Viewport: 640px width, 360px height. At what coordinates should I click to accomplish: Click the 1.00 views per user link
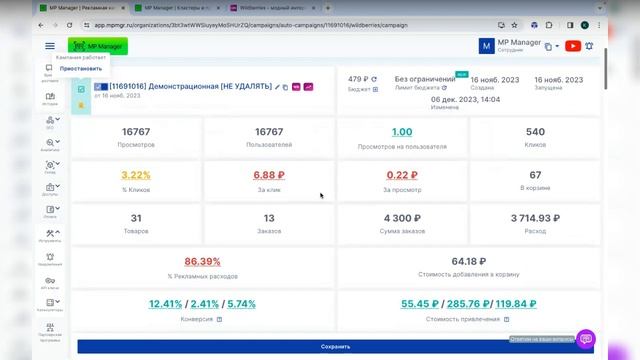point(402,132)
